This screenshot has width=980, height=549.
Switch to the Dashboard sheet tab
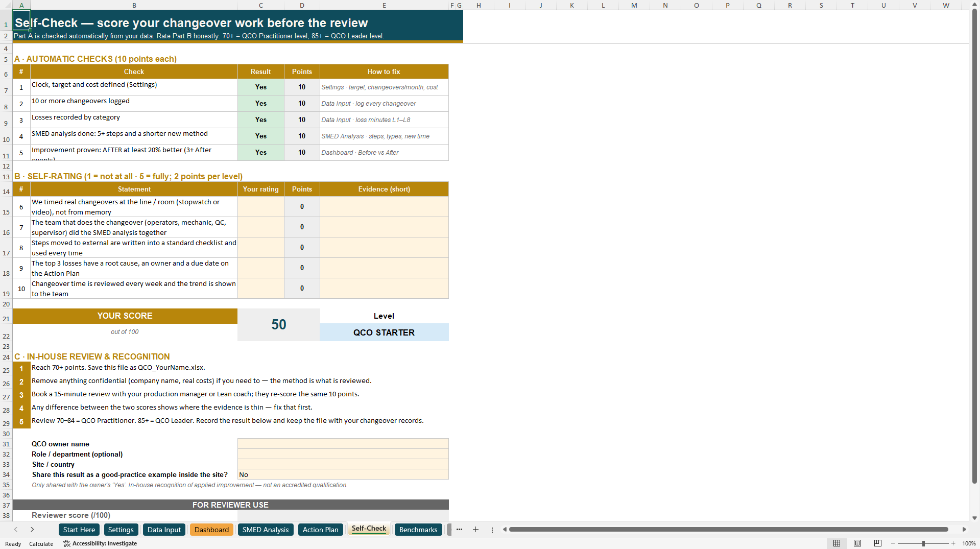pos(211,530)
